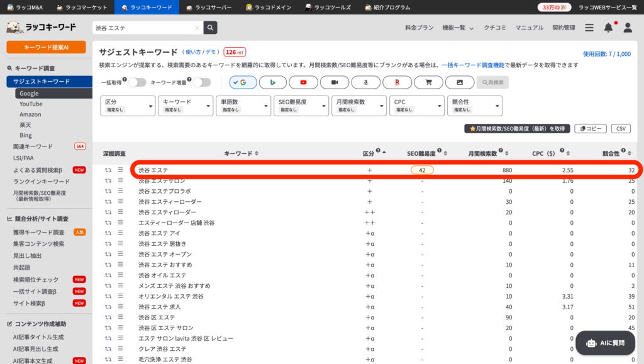The width and height of the screenshot is (644, 364).
Task: Open the notifications bell
Action: [x=608, y=28]
